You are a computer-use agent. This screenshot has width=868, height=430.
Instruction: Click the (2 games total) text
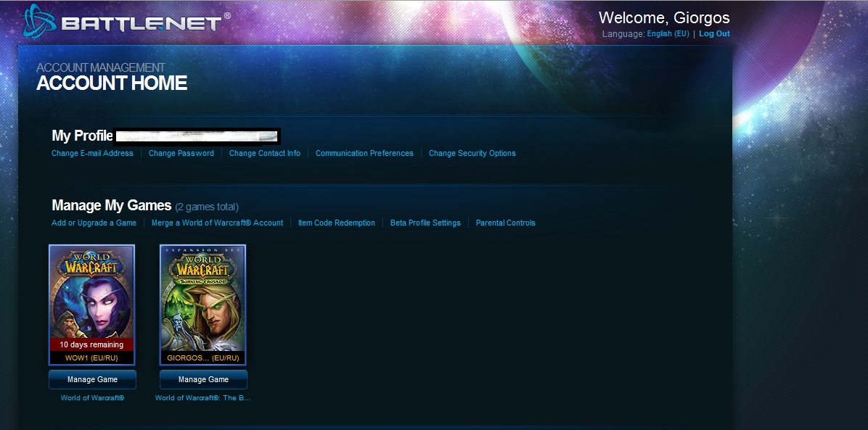(x=207, y=207)
